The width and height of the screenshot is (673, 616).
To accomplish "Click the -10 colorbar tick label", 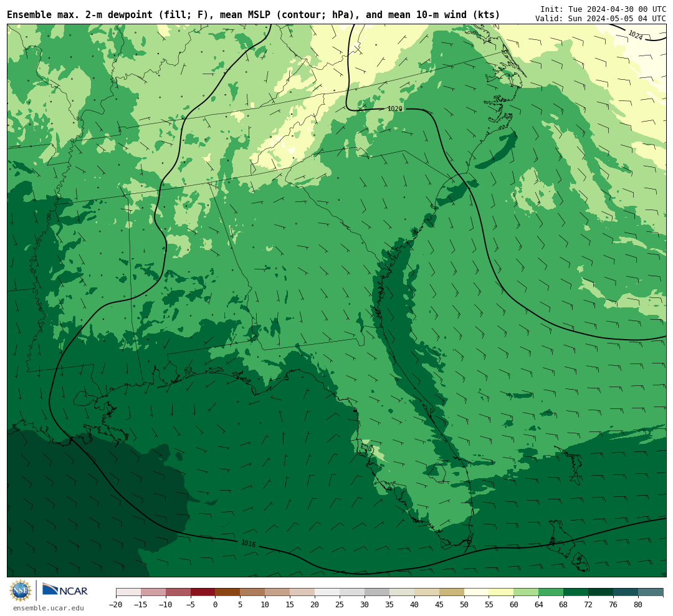I will point(166,605).
